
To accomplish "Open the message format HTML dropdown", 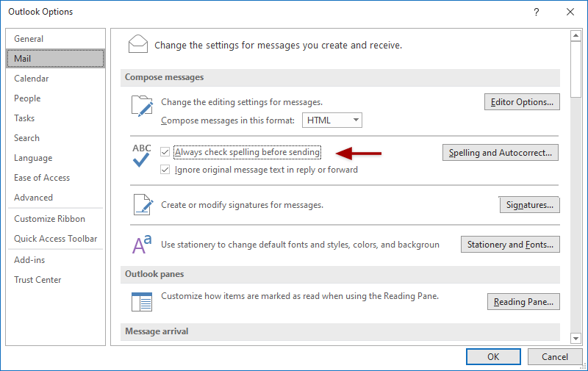I will [x=333, y=120].
